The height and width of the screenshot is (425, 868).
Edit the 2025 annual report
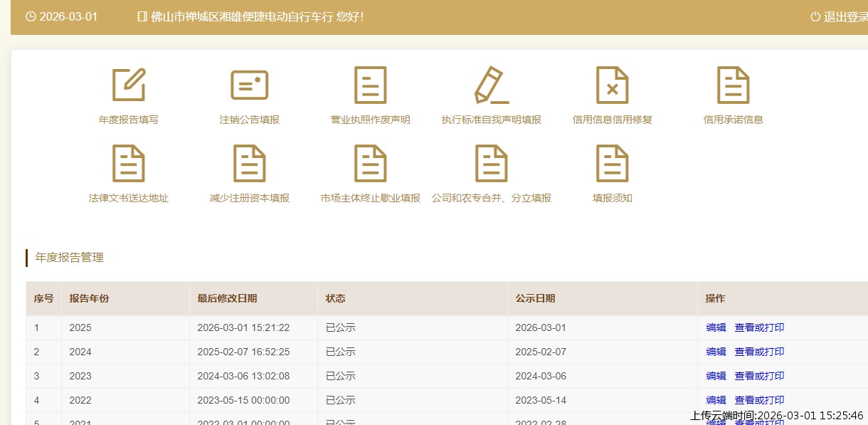pos(716,327)
